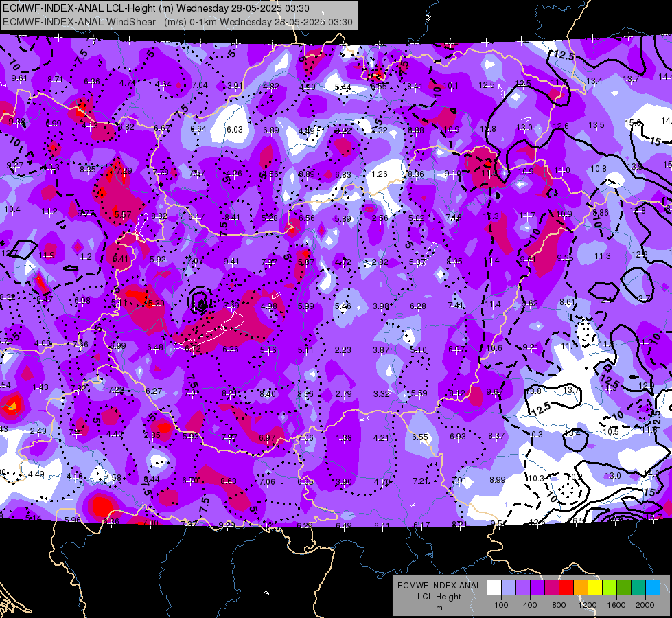This screenshot has width=672, height=618.
Task: Click the wind shear value 8.37
Action: (496, 436)
